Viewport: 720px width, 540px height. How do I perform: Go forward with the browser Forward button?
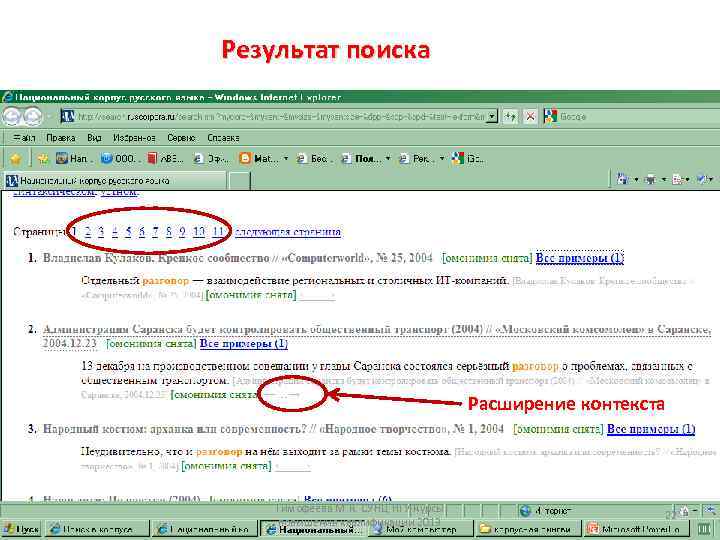33,117
